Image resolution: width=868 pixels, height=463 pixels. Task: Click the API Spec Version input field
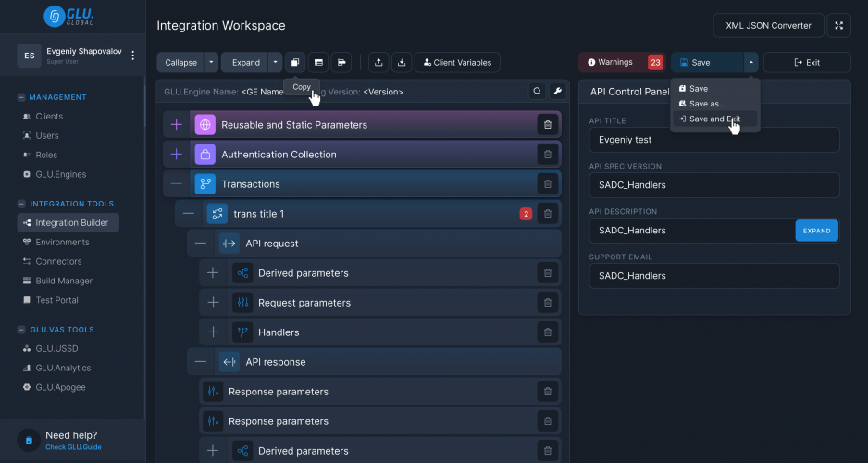click(714, 185)
